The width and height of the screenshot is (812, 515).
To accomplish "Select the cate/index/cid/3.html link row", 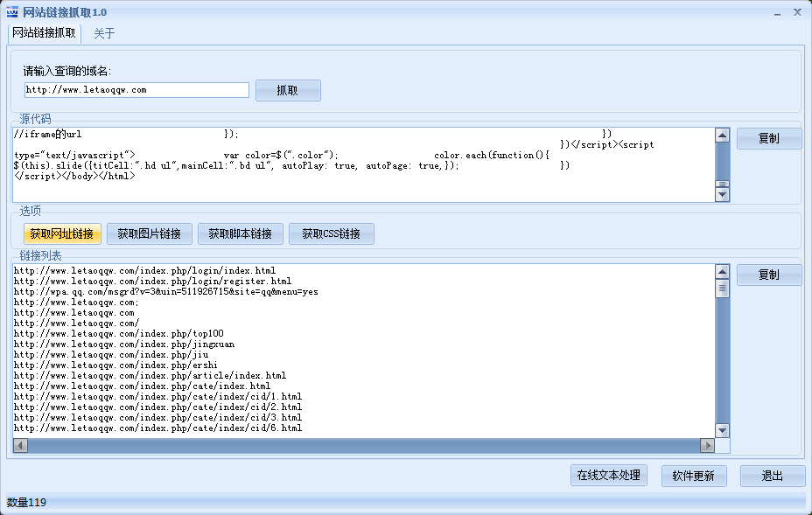I will click(158, 418).
